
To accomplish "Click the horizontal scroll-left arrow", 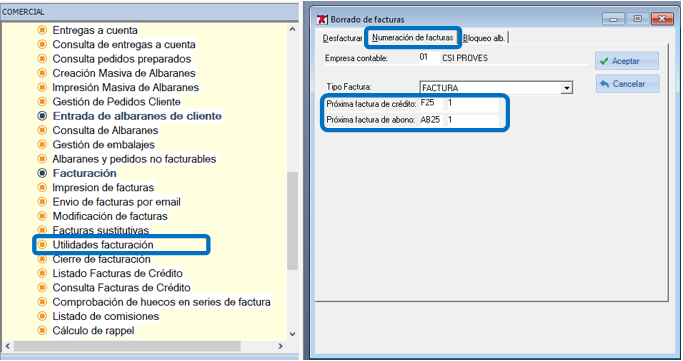I will [x=7, y=346].
